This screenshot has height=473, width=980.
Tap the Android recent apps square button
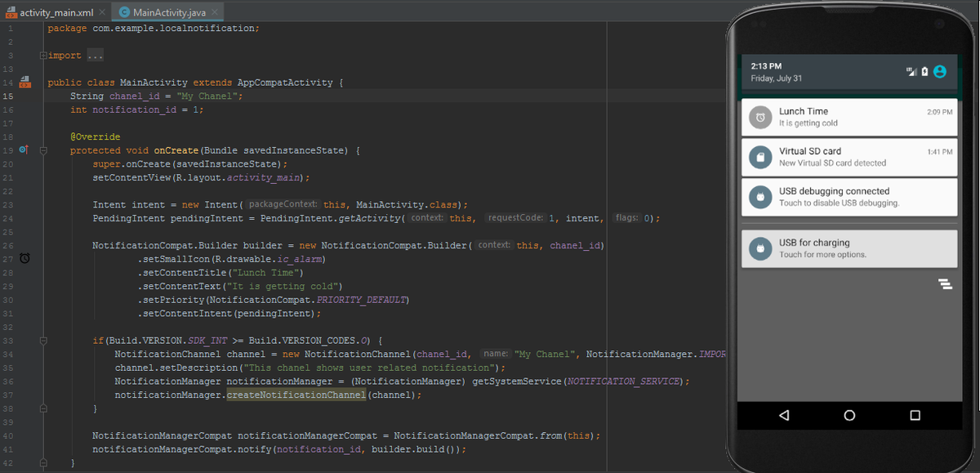(915, 415)
